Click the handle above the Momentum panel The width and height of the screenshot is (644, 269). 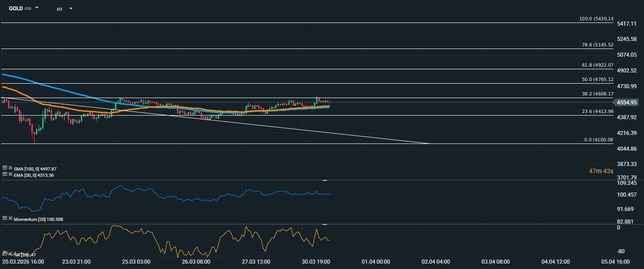click(x=325, y=180)
